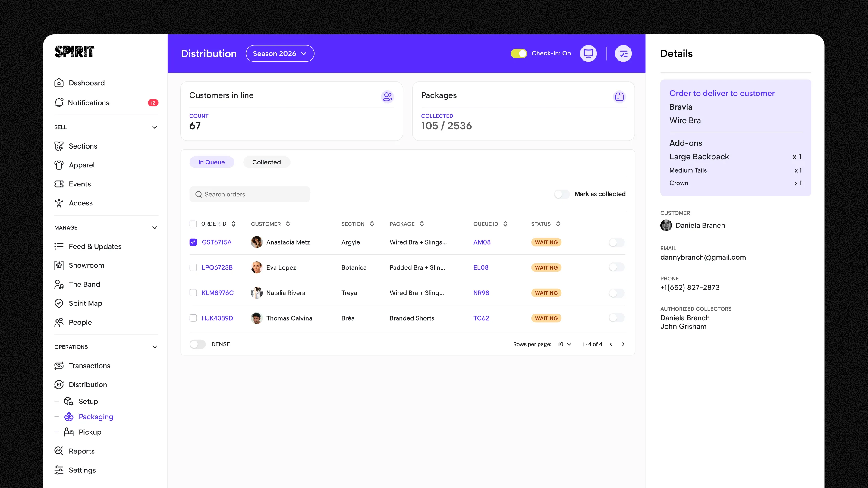This screenshot has width=868, height=488.
Task: Select the In Queue tab
Action: tap(211, 162)
